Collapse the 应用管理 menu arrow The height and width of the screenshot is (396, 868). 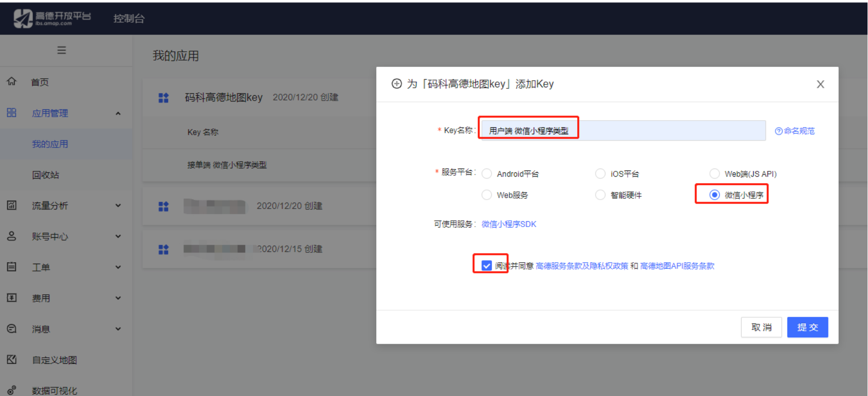coord(118,113)
